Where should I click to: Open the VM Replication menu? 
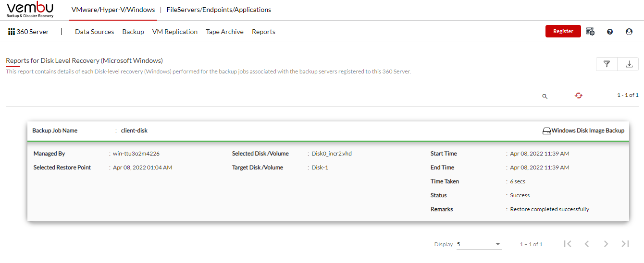pos(175,32)
